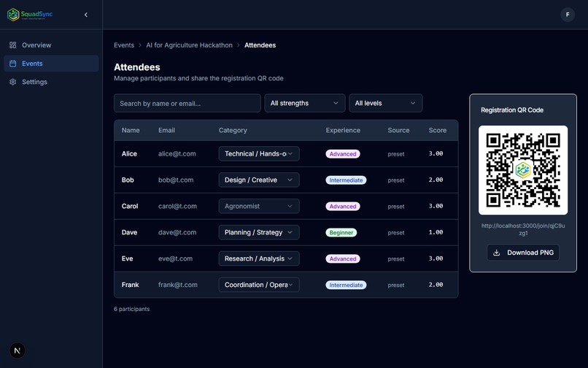Click Dave's score 1.00

point(436,232)
